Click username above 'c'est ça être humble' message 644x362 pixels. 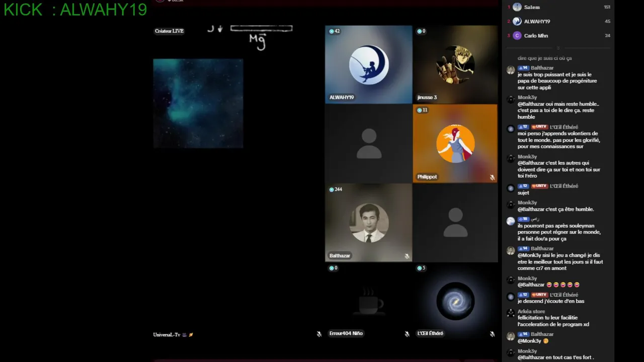click(527, 203)
